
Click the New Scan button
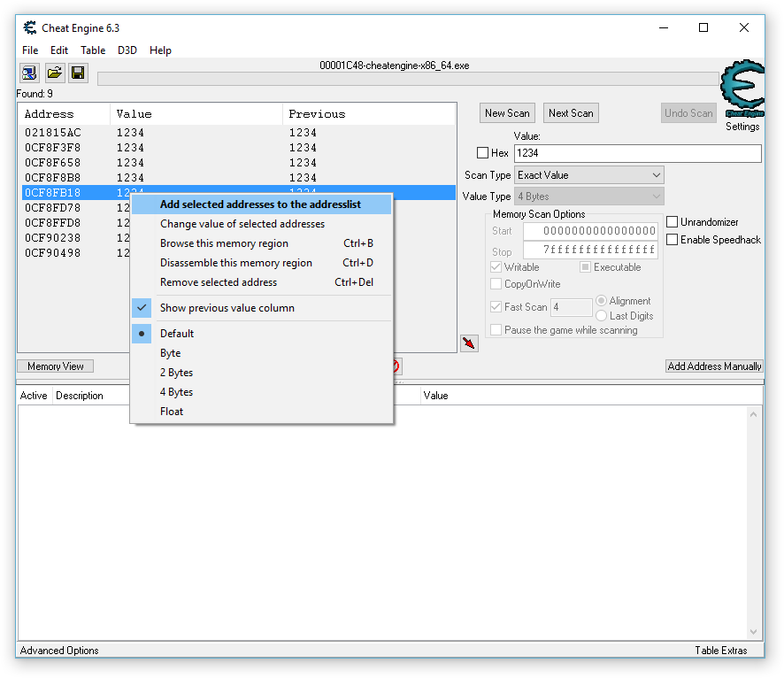point(507,113)
